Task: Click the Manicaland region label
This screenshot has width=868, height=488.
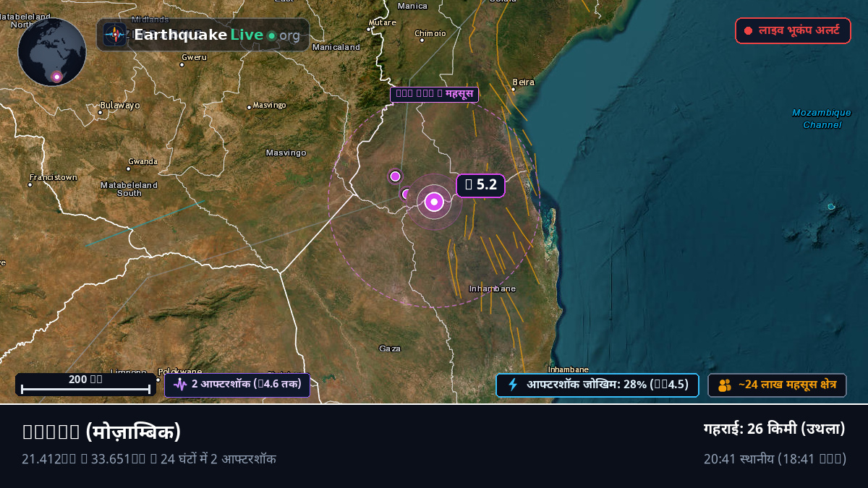Action: click(x=336, y=47)
